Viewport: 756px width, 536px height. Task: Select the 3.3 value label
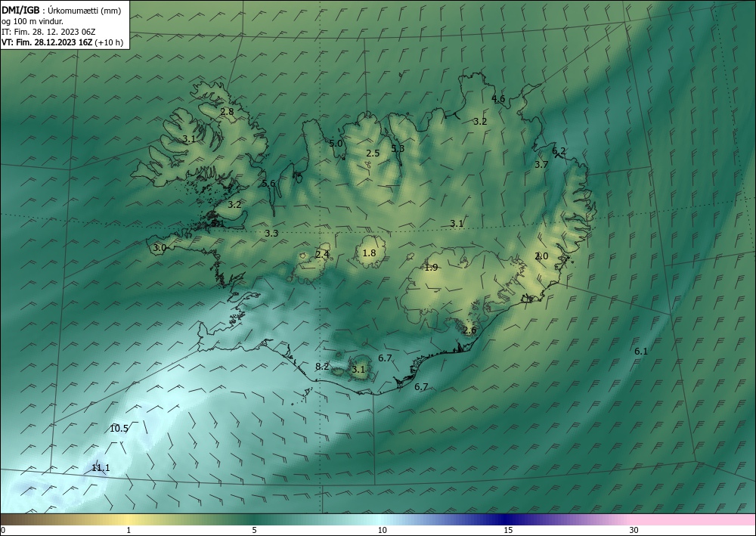271,234
